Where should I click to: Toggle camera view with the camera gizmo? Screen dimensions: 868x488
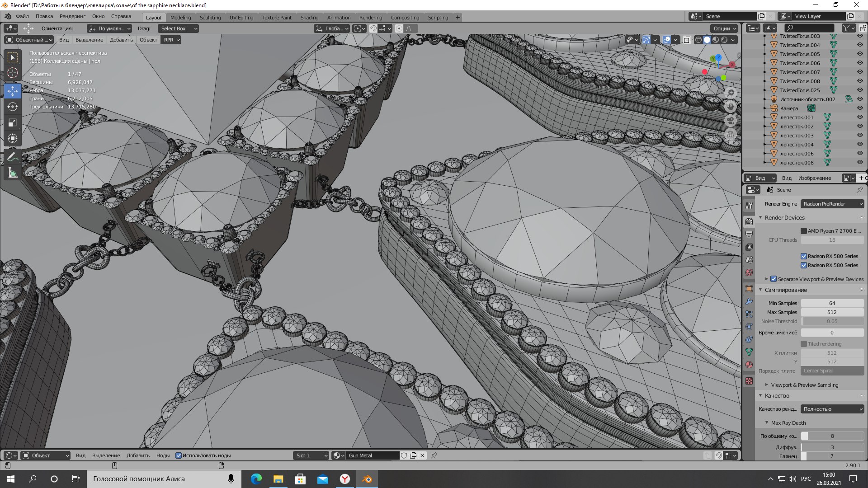(731, 121)
